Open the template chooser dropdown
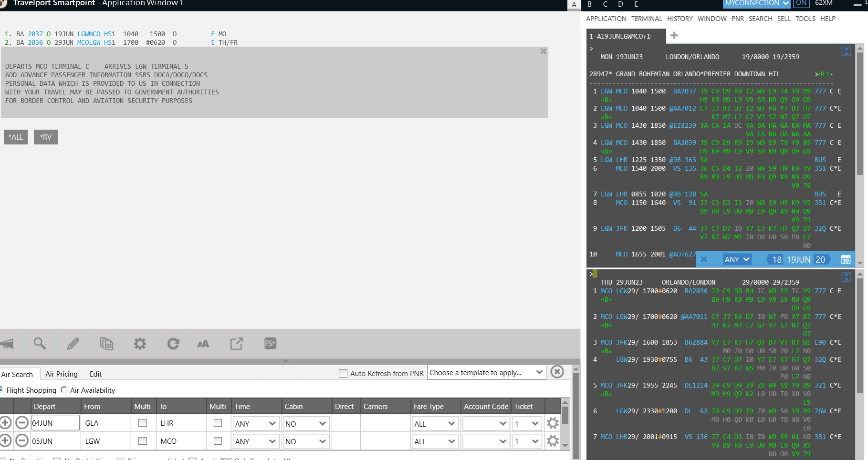868x460 pixels. coord(486,372)
